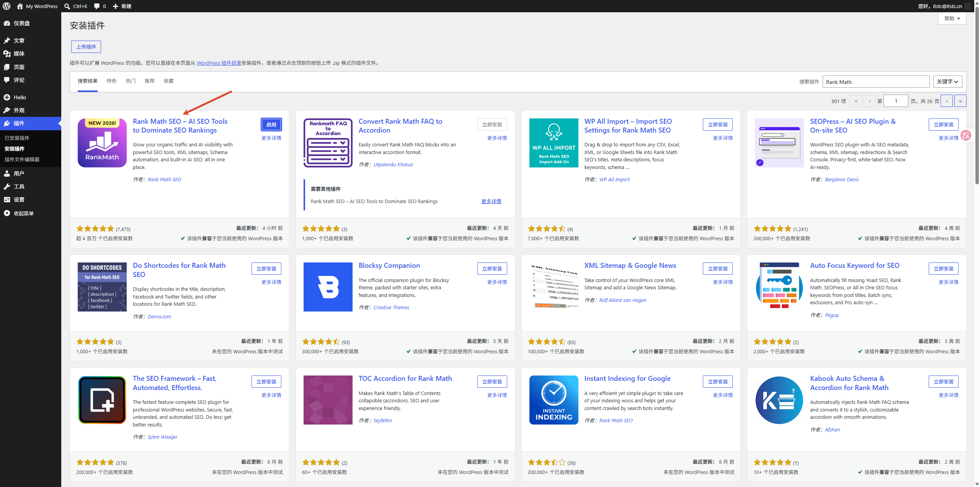The height and width of the screenshot is (487, 980).
Task: Install Kabook Auto Schema plugin
Action: tap(944, 382)
